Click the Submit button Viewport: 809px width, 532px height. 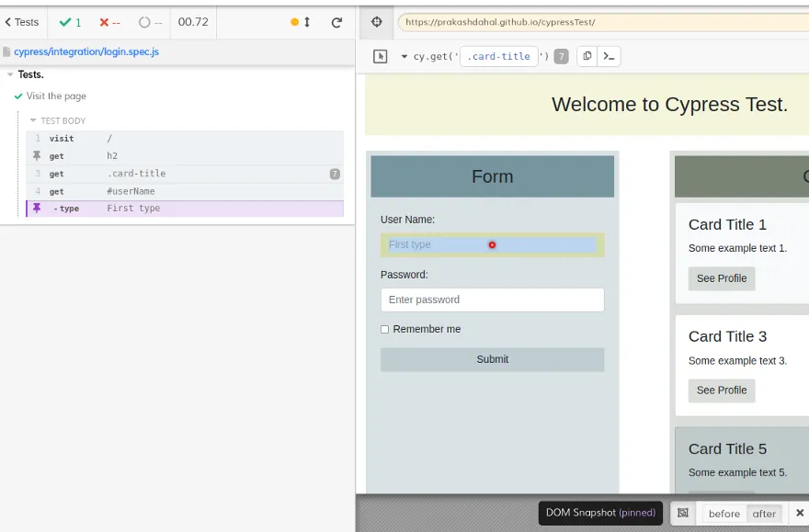pyautogui.click(x=492, y=359)
